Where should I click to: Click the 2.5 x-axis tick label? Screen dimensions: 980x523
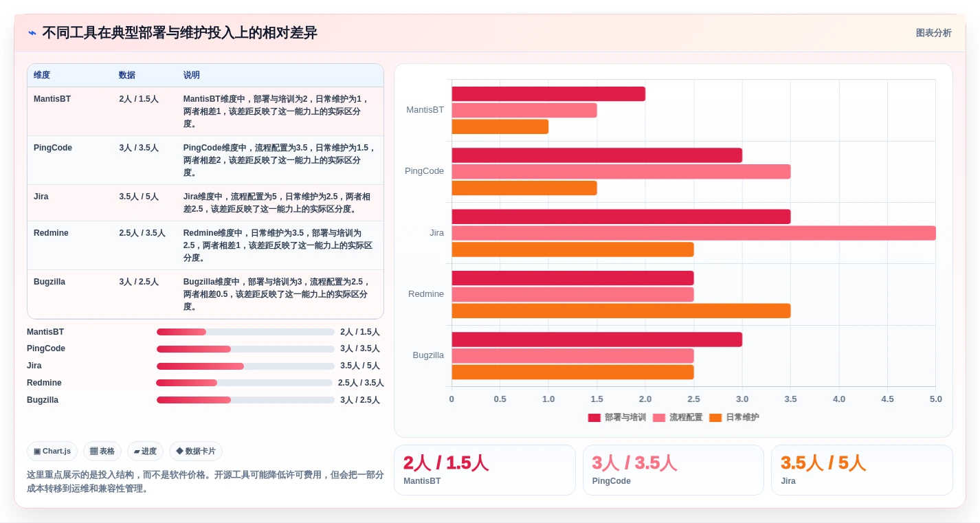tap(693, 399)
